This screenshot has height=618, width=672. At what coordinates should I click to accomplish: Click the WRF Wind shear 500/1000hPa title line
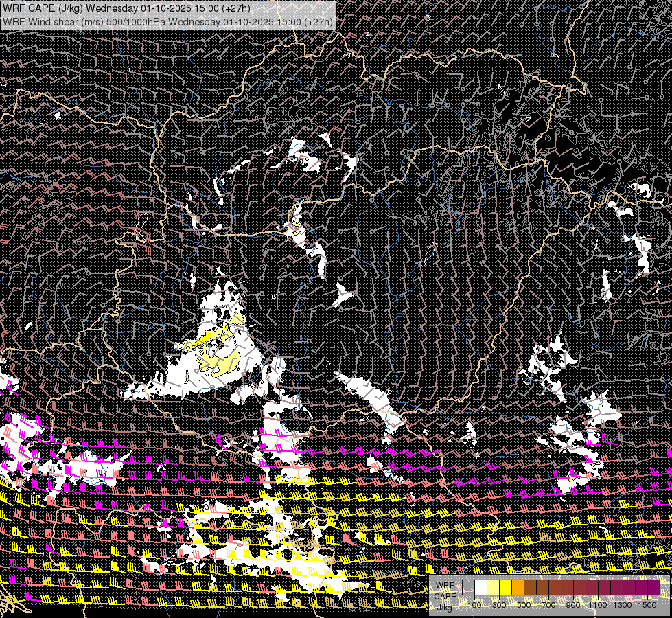click(167, 22)
